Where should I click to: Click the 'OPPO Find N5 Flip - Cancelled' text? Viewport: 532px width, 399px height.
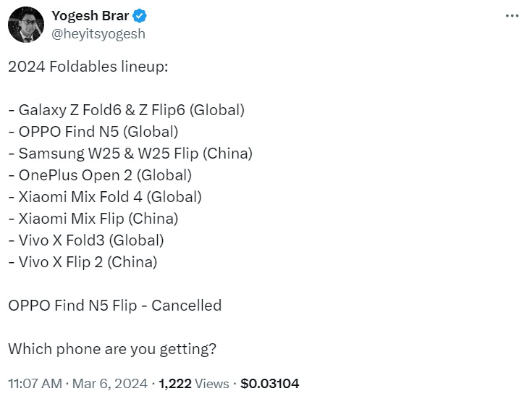[x=114, y=305]
